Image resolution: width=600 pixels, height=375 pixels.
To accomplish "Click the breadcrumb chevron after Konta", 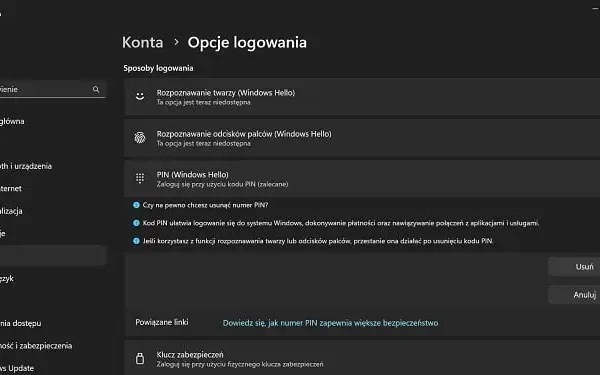I will click(x=176, y=42).
